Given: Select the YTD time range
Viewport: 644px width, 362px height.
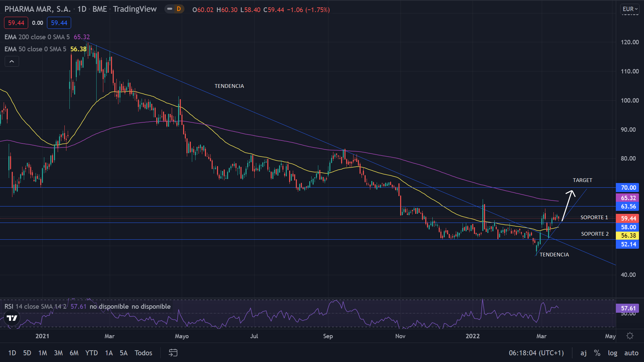Looking at the screenshot, I should click(91, 353).
